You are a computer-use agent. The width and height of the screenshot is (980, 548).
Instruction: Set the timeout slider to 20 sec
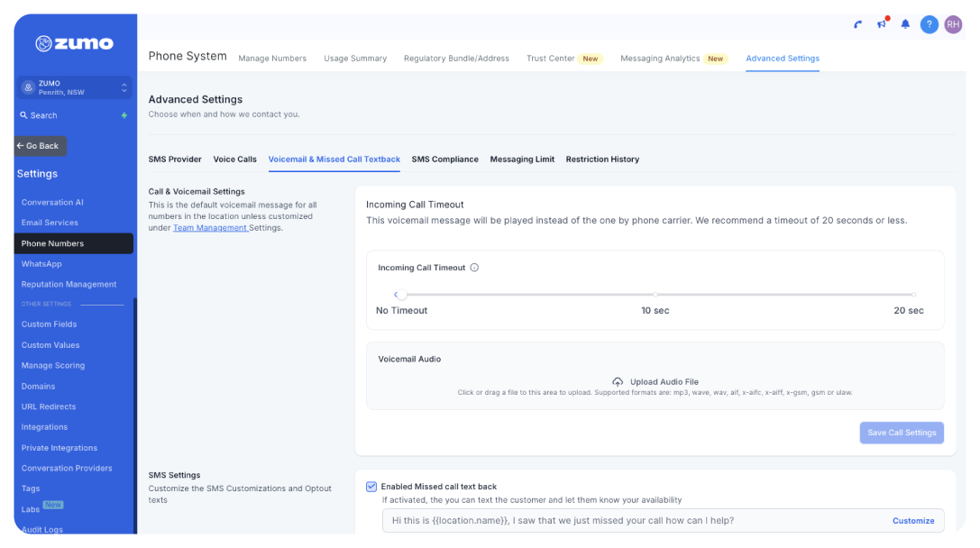913,295
